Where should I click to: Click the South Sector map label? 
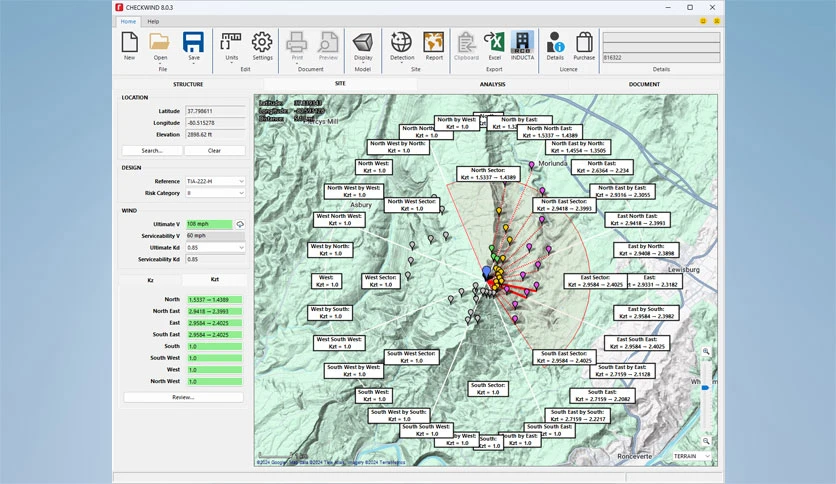[487, 389]
